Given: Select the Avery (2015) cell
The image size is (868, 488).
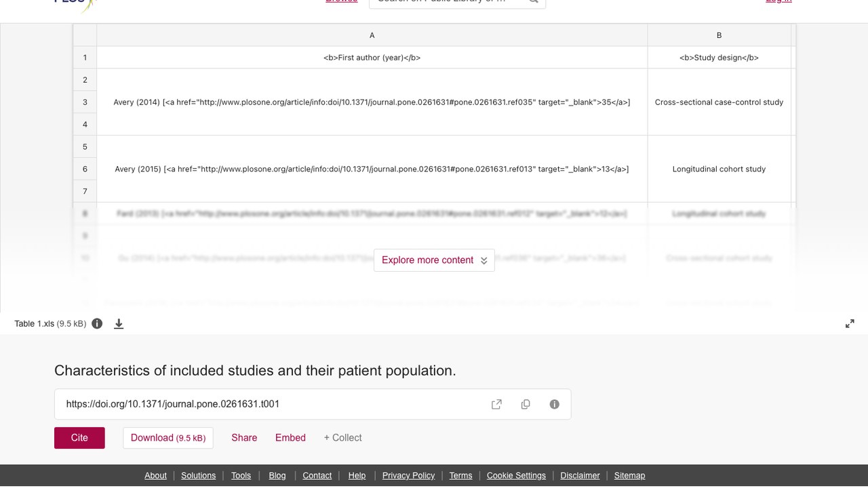Looking at the screenshot, I should coord(372,169).
